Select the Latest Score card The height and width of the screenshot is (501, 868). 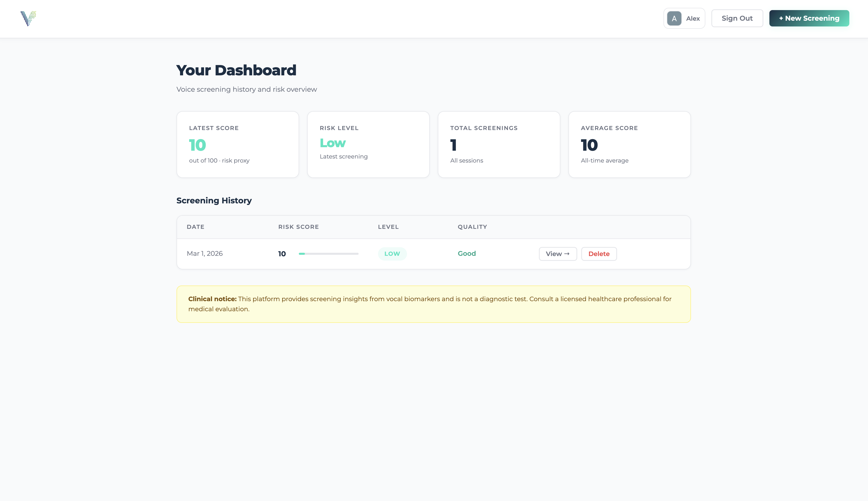coord(238,144)
